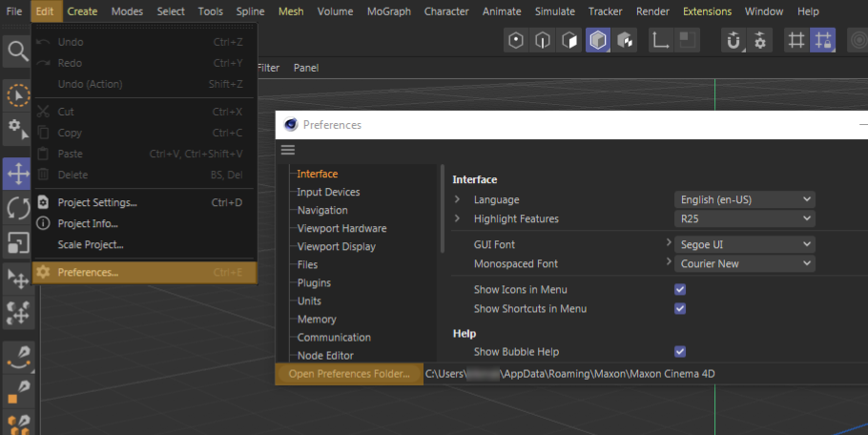868x435 pixels.
Task: Click the workplane grid icon
Action: (x=796, y=40)
